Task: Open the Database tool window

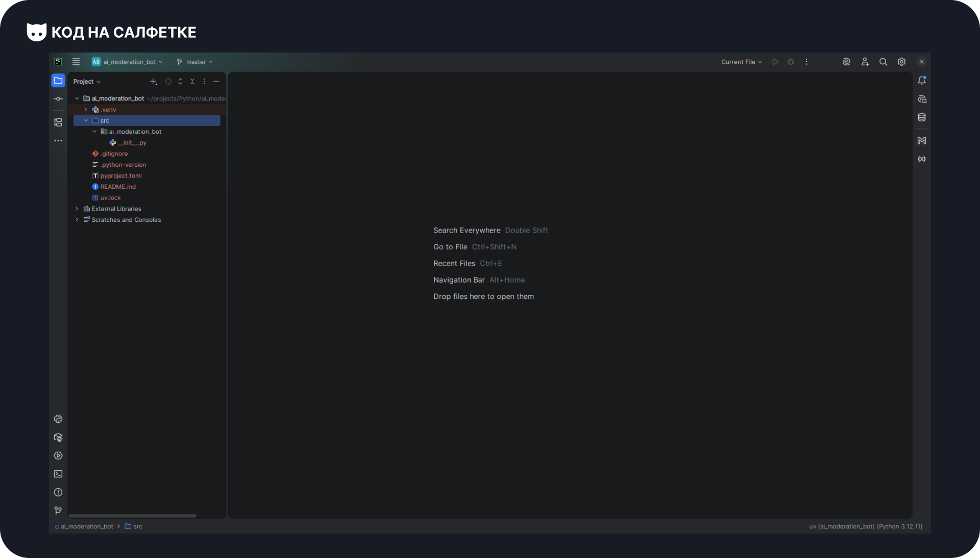Action: [x=922, y=117]
